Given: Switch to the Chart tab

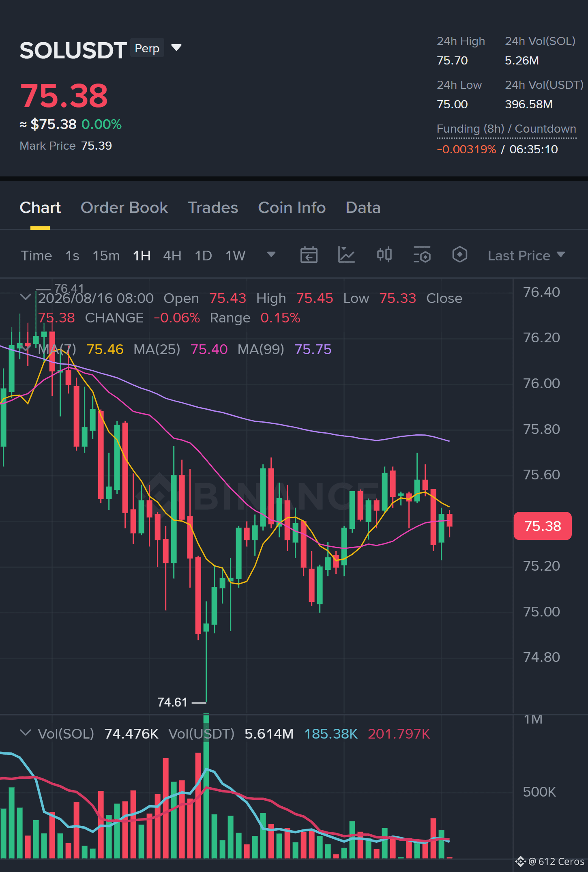Looking at the screenshot, I should tap(40, 208).
